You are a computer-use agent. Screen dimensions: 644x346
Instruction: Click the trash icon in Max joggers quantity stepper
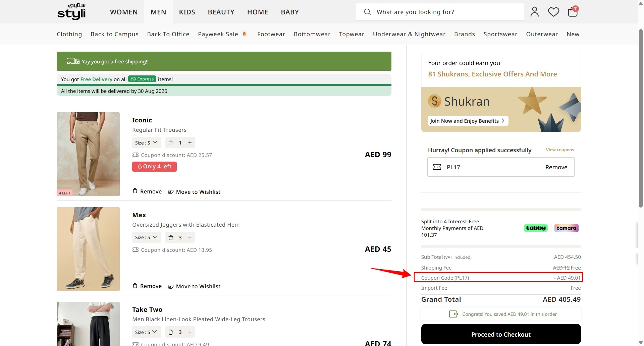pos(170,238)
